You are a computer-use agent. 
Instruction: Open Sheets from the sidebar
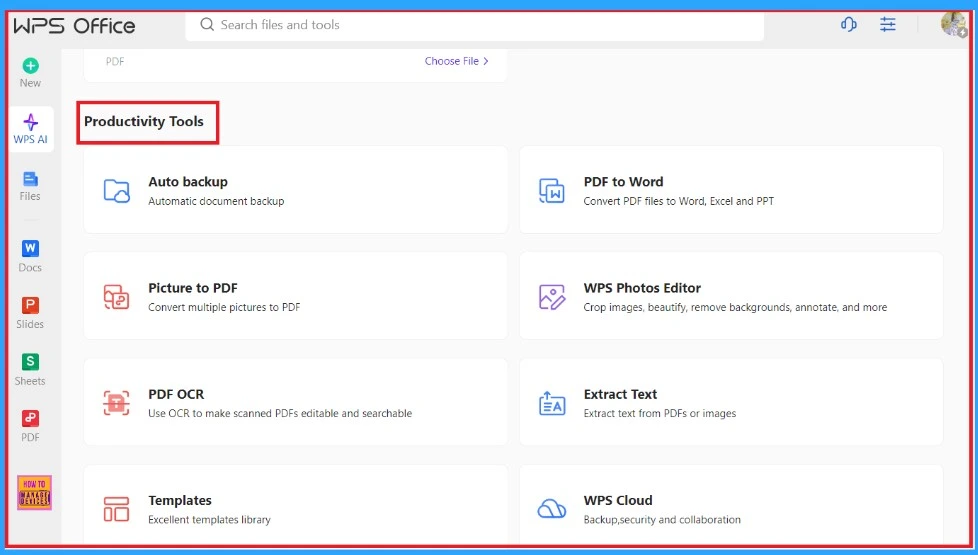pyautogui.click(x=30, y=370)
